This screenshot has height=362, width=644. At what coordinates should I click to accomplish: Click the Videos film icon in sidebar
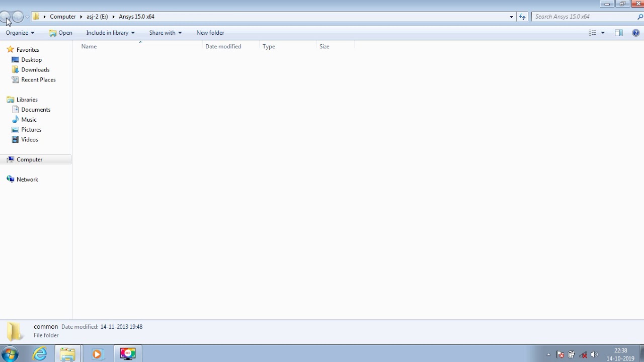tap(15, 140)
